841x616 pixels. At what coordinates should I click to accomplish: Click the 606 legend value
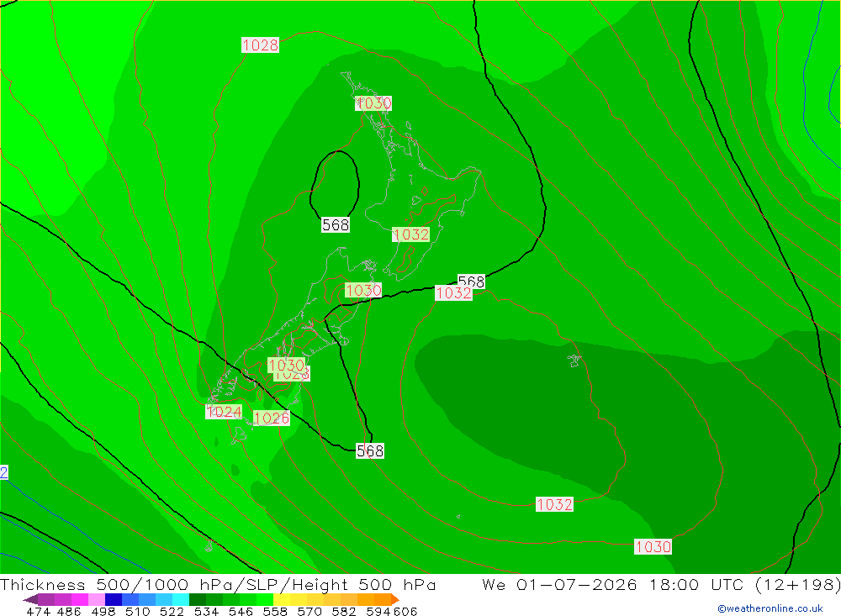405,611
